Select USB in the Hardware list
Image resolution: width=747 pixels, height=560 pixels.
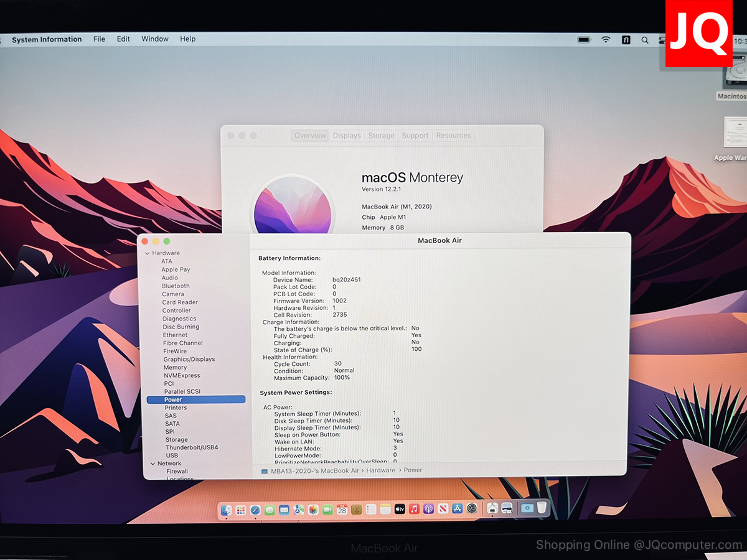(x=172, y=455)
